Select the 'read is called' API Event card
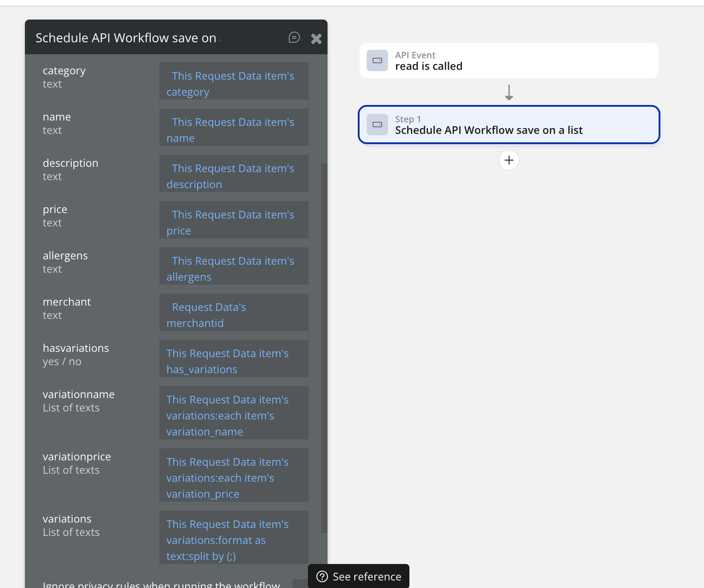704x588 pixels. point(509,60)
